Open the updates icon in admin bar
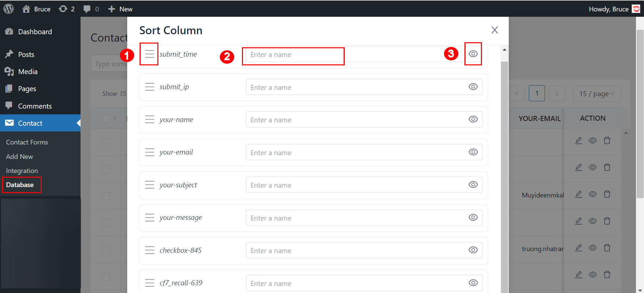This screenshot has width=644, height=293. point(63,9)
